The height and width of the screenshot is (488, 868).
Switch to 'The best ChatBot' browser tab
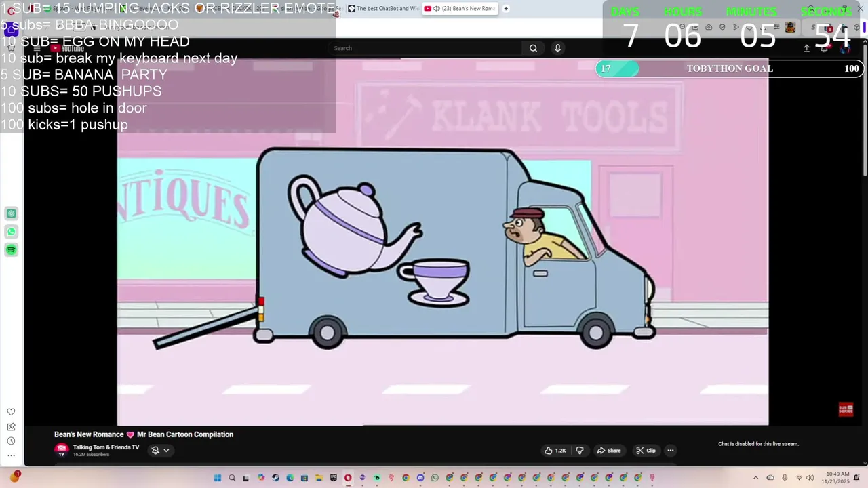tap(383, 9)
